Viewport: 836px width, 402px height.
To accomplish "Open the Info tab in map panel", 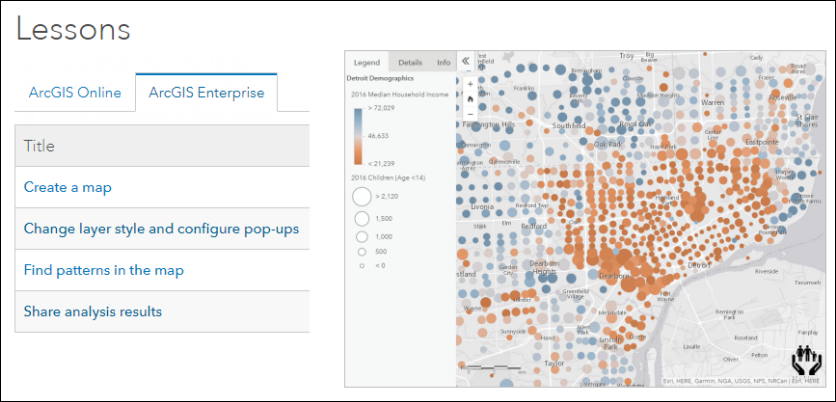I will (444, 62).
